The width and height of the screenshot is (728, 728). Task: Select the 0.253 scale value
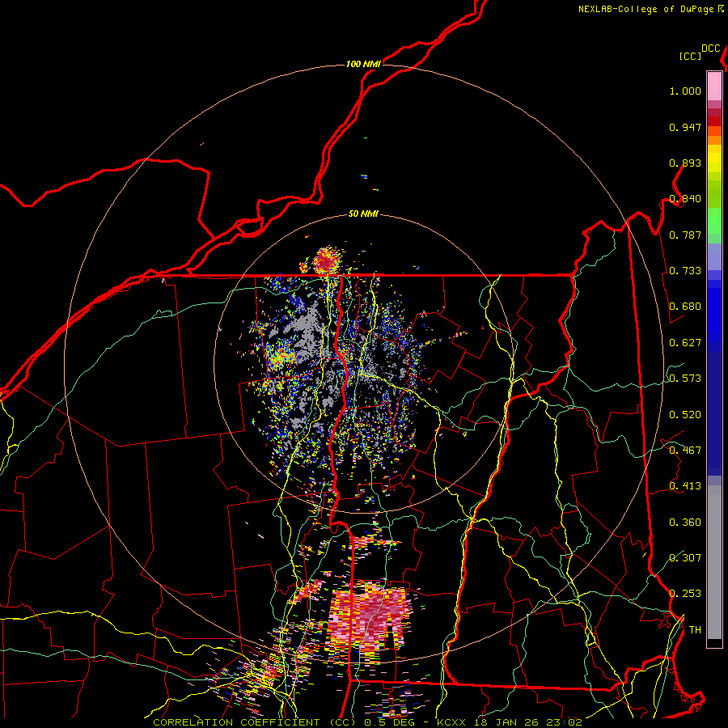coord(685,594)
